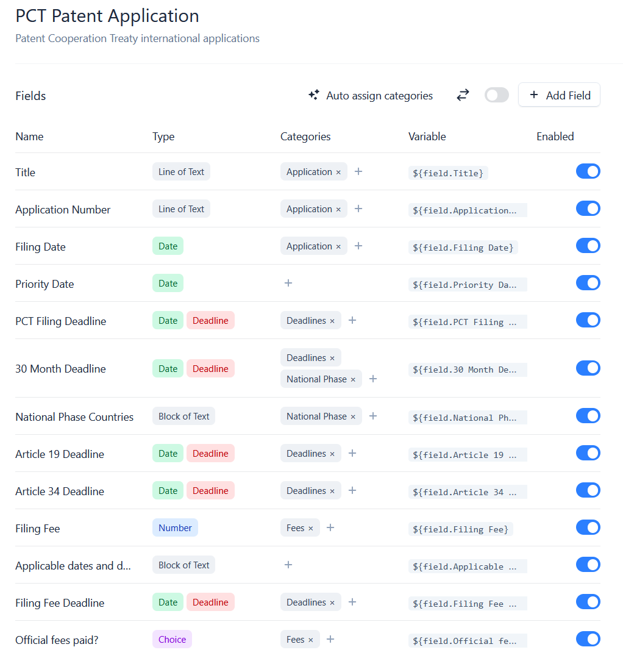
Task: Remove Deadlines category from Article 34 Deadline
Action: click(332, 491)
